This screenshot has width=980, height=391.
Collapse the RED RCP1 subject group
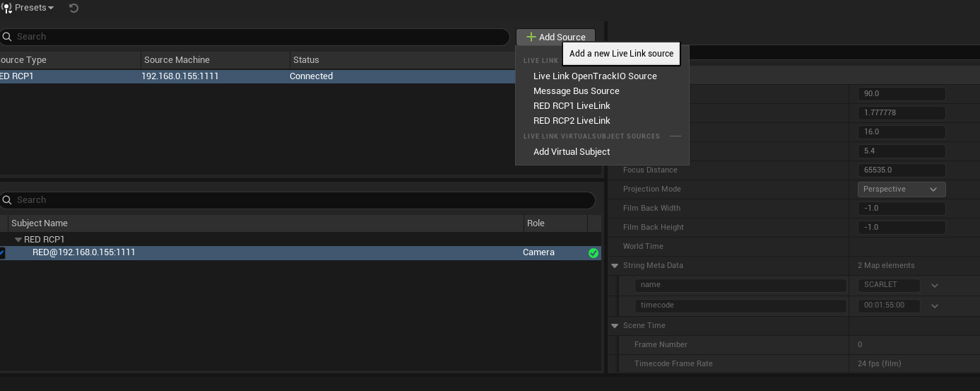18,240
